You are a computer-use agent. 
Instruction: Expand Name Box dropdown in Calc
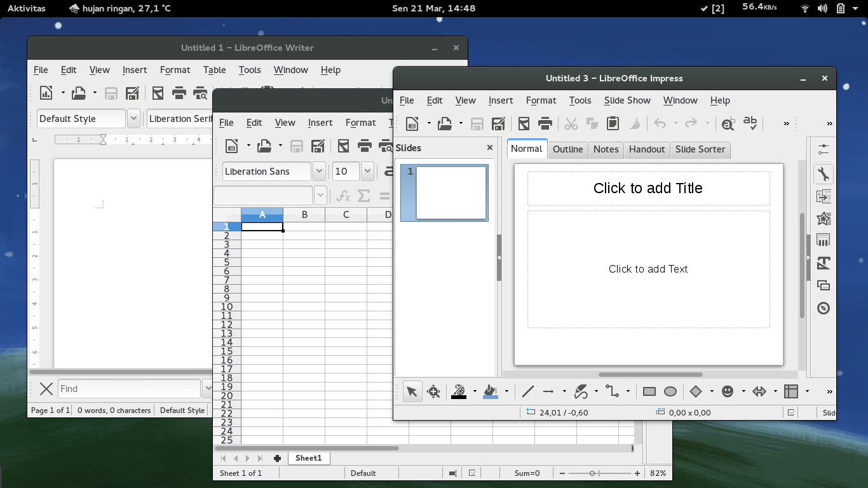[321, 196]
